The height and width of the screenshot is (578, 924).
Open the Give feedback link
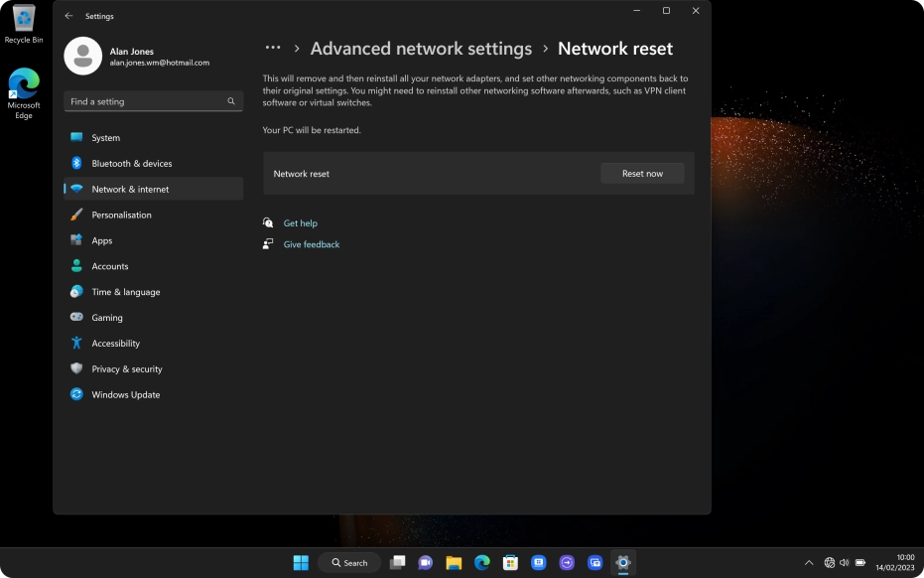[x=311, y=244]
